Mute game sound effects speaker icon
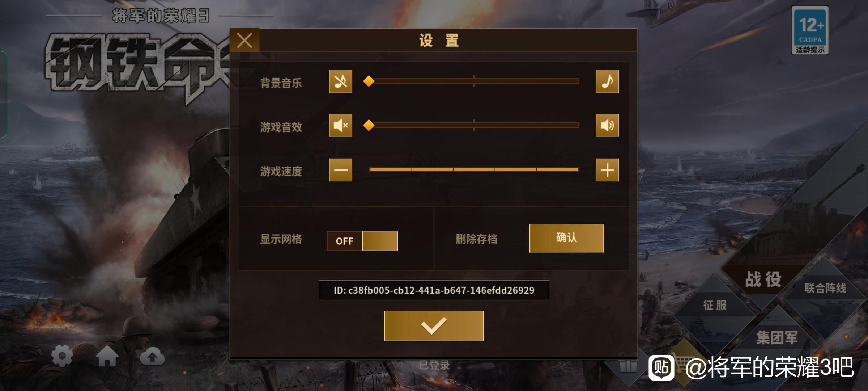This screenshot has height=391, width=868. pyautogui.click(x=340, y=126)
